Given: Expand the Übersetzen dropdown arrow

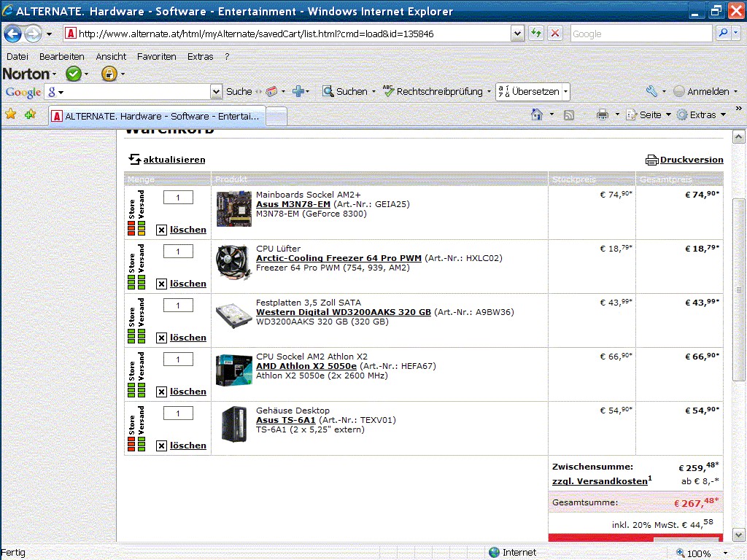Looking at the screenshot, I should click(x=565, y=91).
